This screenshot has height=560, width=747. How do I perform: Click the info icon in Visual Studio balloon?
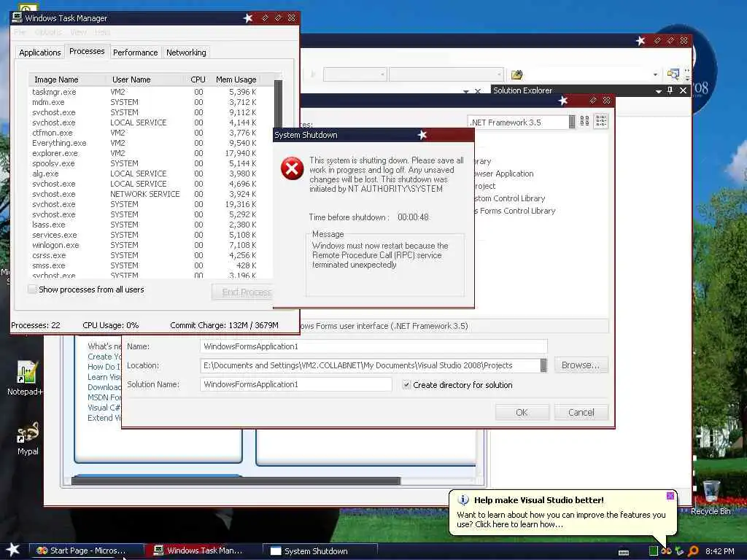pos(463,500)
